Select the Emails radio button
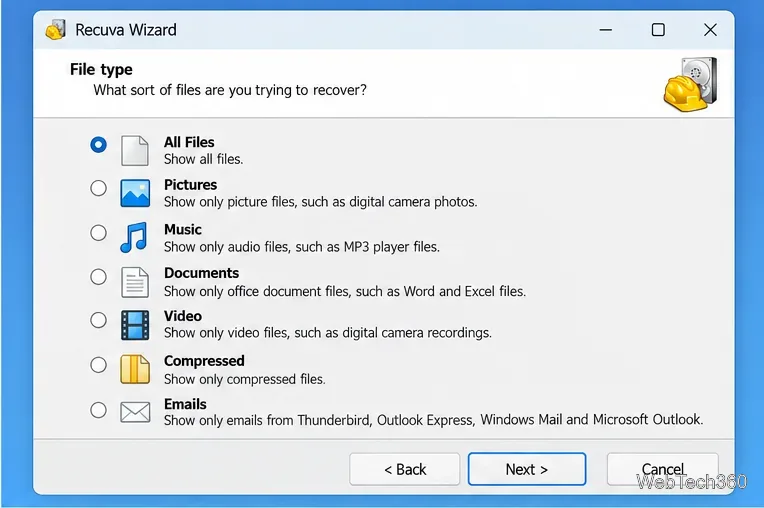764x508 pixels. tap(98, 410)
